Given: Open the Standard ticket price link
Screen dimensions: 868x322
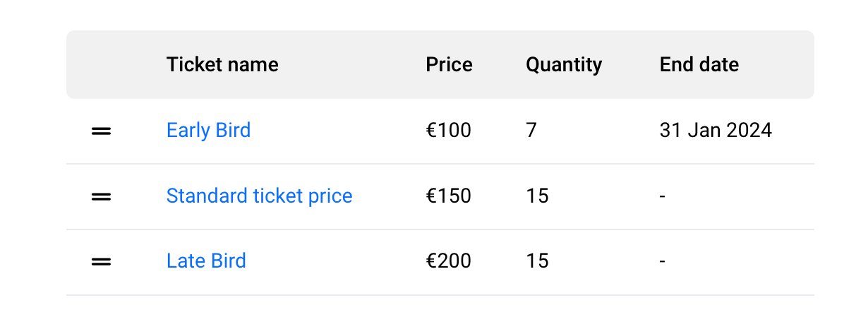Looking at the screenshot, I should (259, 196).
